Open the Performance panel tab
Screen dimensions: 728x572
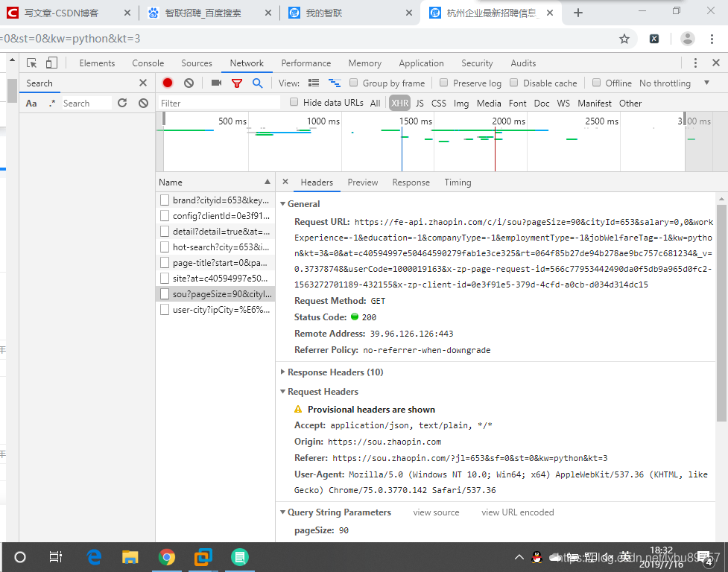(306, 63)
